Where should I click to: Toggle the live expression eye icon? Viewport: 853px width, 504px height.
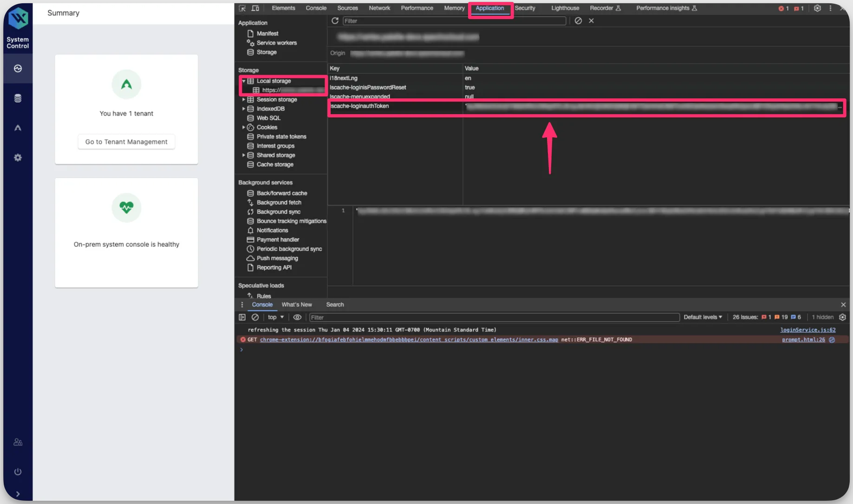click(x=297, y=317)
